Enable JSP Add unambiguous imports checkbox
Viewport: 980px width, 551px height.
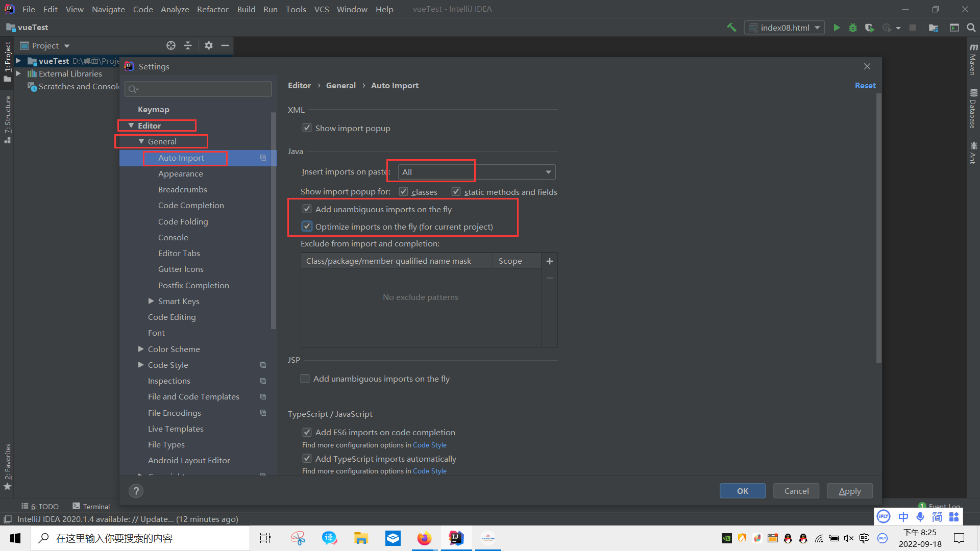coord(305,379)
